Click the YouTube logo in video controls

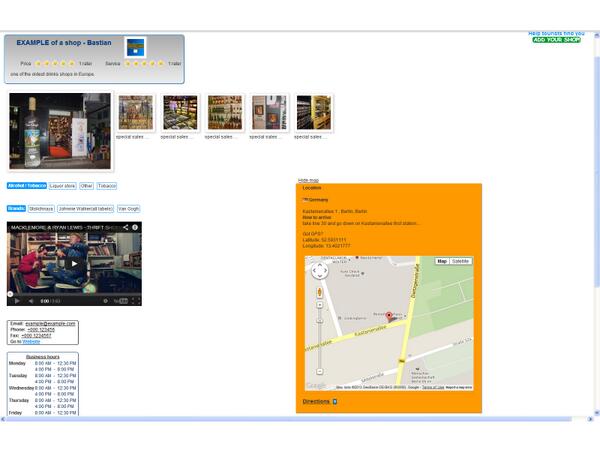121,301
